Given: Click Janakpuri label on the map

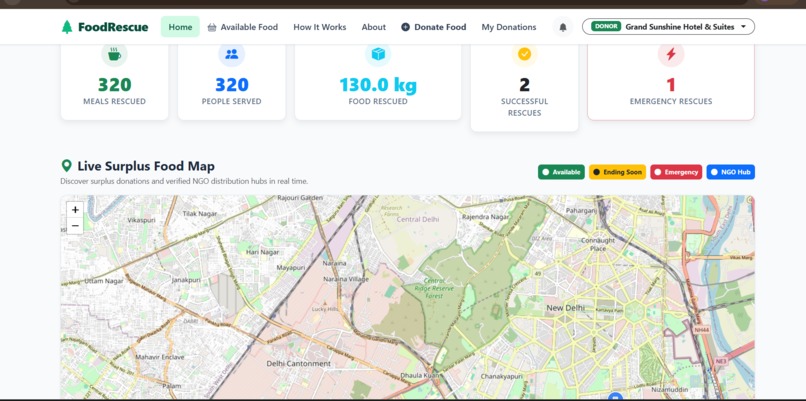Looking at the screenshot, I should click(x=186, y=280).
